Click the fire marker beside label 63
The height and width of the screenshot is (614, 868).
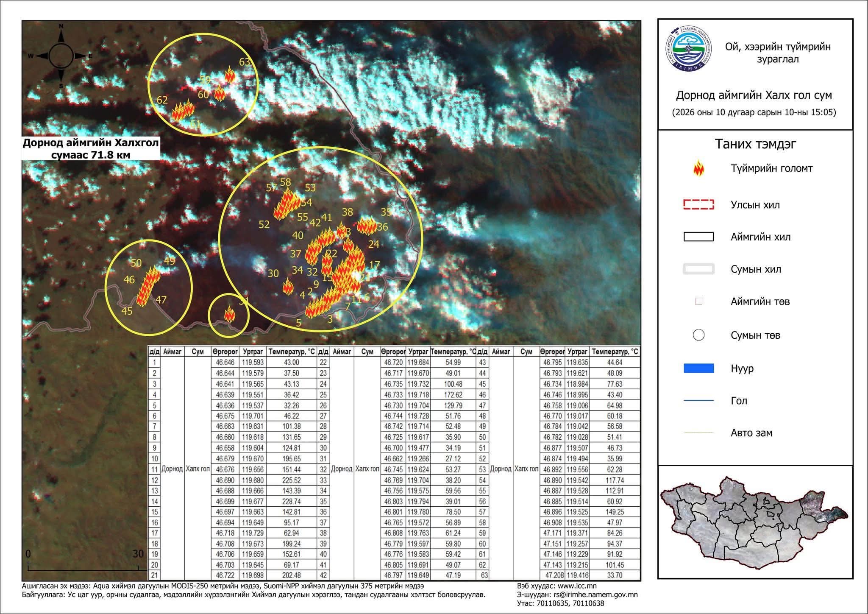pyautogui.click(x=230, y=75)
